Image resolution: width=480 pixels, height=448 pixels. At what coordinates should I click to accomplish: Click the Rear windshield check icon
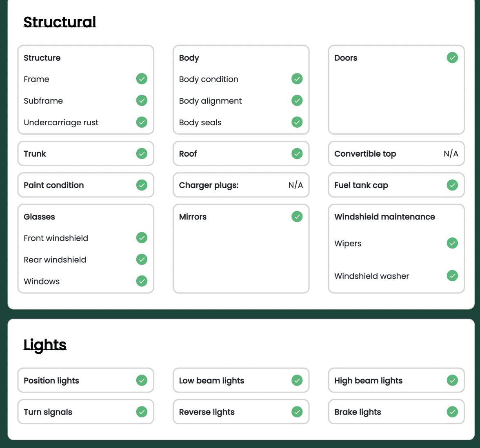point(142,259)
